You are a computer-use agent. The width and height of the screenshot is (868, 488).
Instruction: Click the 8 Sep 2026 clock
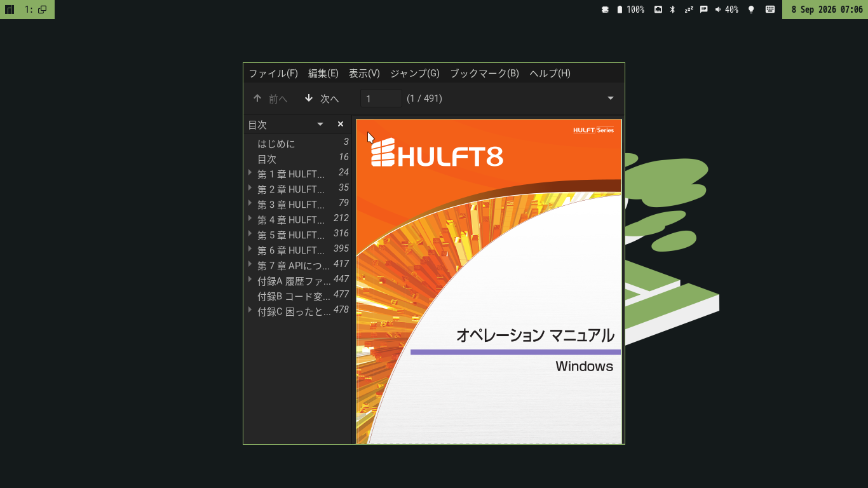click(827, 10)
